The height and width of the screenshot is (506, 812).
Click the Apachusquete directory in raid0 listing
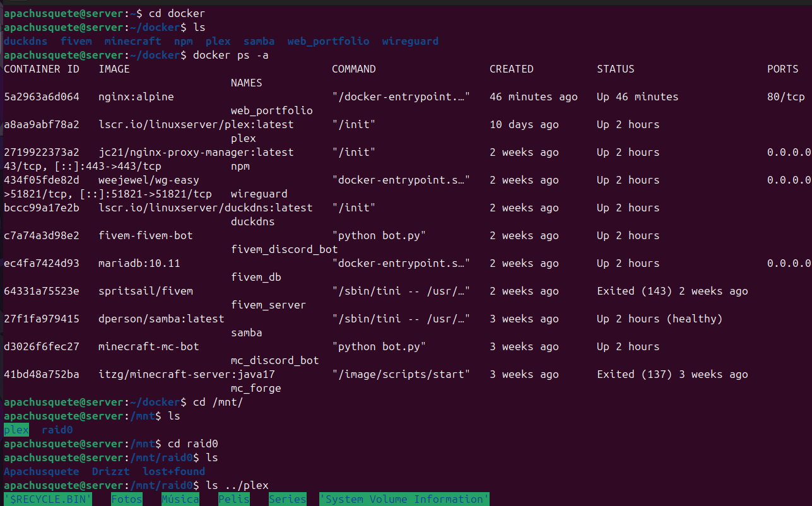pyautogui.click(x=41, y=471)
